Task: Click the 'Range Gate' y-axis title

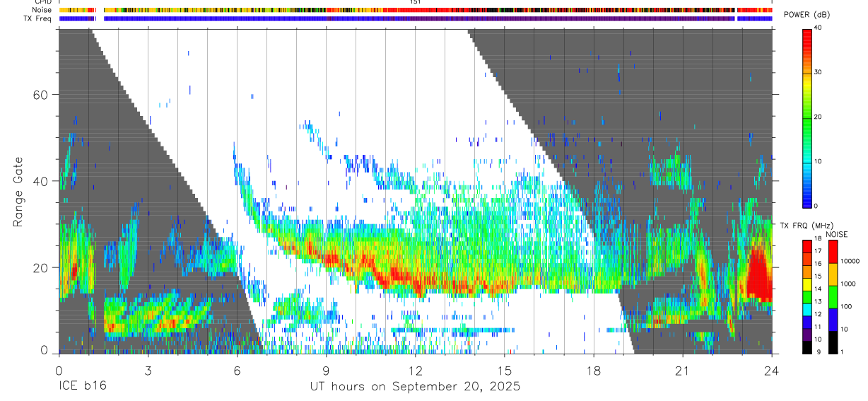Action: click(18, 192)
